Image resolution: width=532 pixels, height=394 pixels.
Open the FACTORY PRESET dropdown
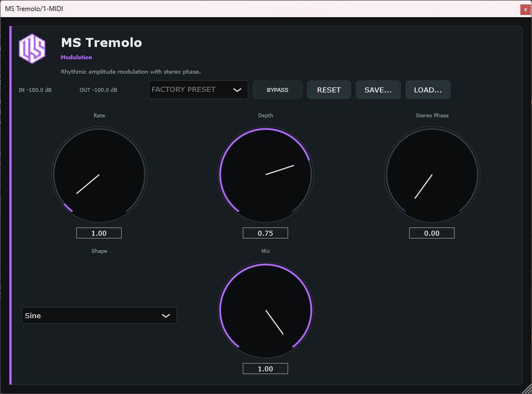198,90
